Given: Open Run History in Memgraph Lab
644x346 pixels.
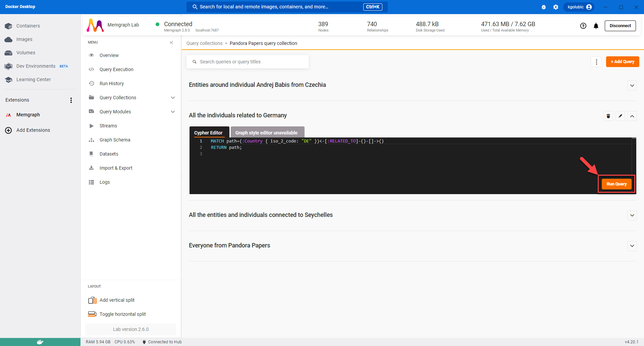Looking at the screenshot, I should click(111, 83).
